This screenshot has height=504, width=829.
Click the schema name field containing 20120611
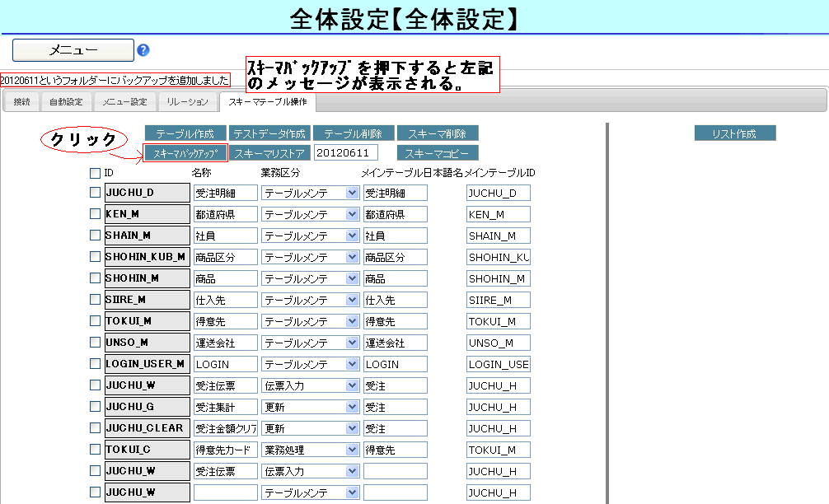point(345,152)
